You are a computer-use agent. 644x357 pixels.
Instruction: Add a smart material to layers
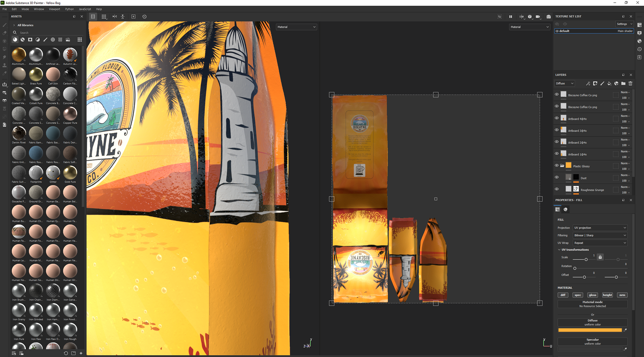616,83
